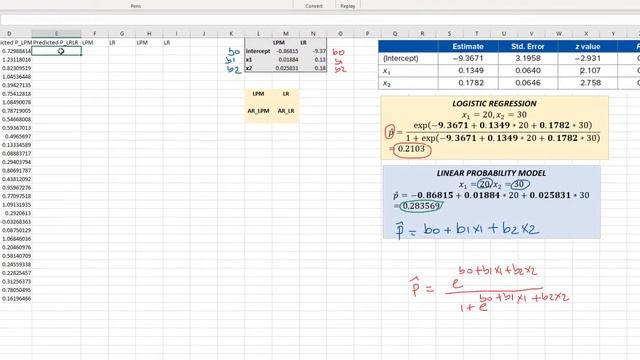Select column I header
The image size is (640, 360).
click(176, 33)
